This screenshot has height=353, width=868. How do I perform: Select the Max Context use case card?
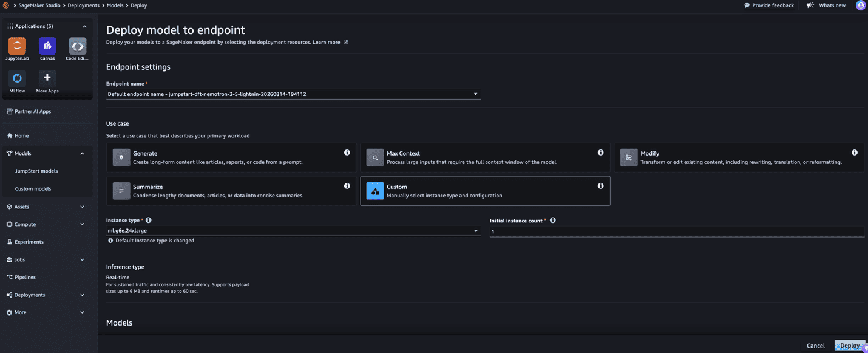485,157
